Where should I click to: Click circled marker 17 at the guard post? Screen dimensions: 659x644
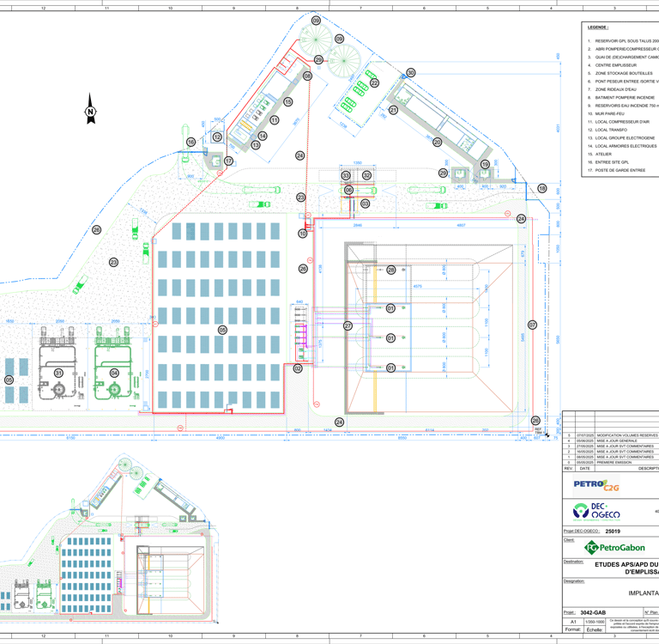click(x=228, y=161)
